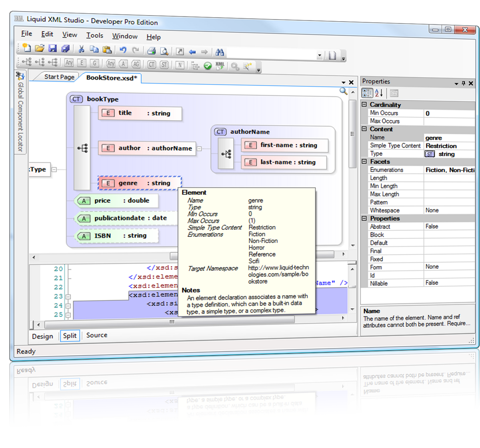Image resolution: width=480 pixels, height=448 pixels.
Task: Collapse the Facets property section
Action: [364, 161]
